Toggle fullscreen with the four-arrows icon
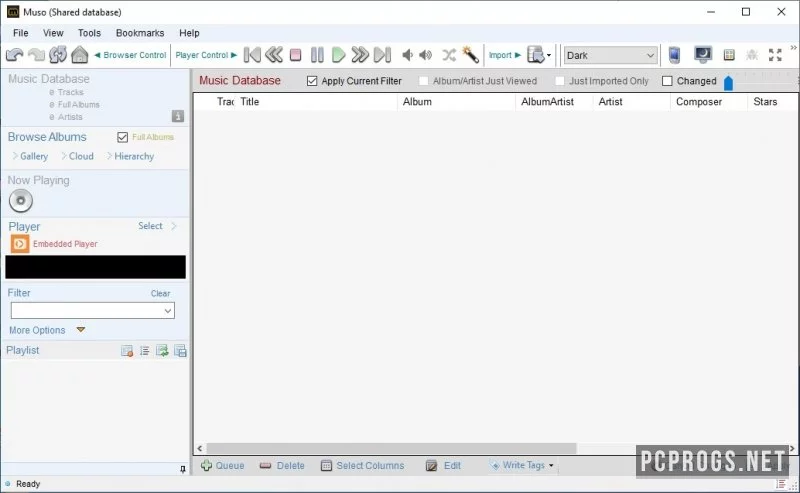Screen dimensions: 800x493 click(x=776, y=55)
